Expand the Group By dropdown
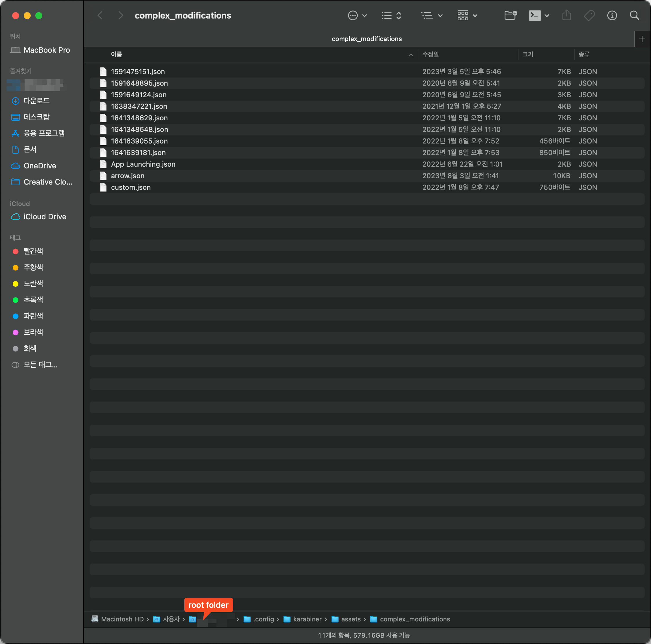 432,16
